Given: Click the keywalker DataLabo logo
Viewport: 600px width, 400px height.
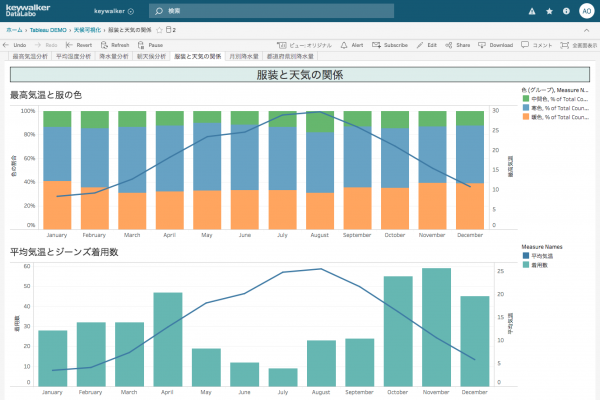Looking at the screenshot, I should [28, 10].
